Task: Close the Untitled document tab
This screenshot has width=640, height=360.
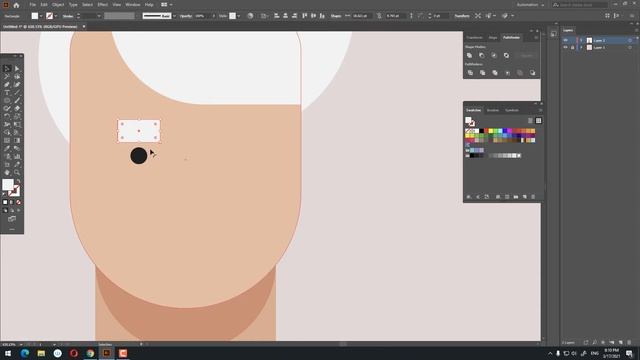Action: pyautogui.click(x=84, y=27)
